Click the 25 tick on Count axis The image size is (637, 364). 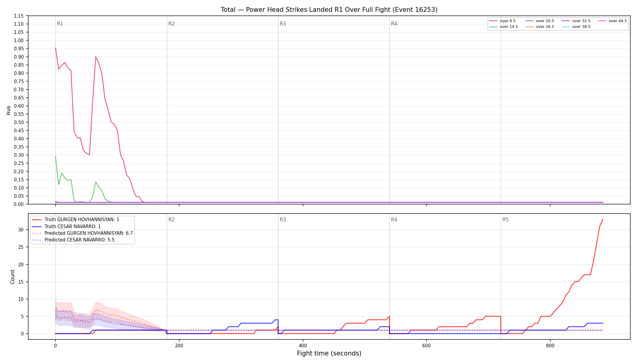[x=21, y=247]
